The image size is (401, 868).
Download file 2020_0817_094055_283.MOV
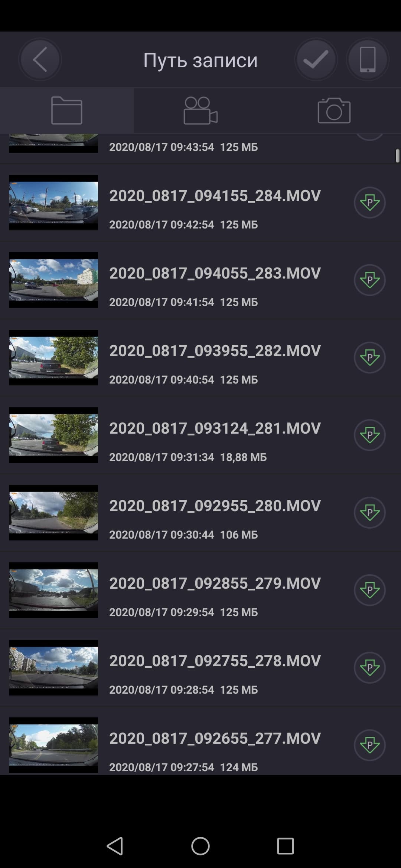pyautogui.click(x=369, y=280)
